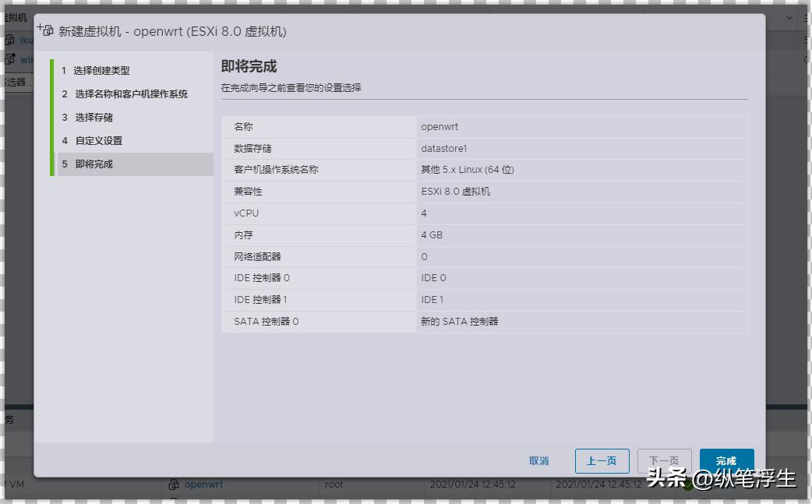Screen dimensions: 812x504
Task: Open the 筛选器 item in the sidebar
Action: pos(17,81)
